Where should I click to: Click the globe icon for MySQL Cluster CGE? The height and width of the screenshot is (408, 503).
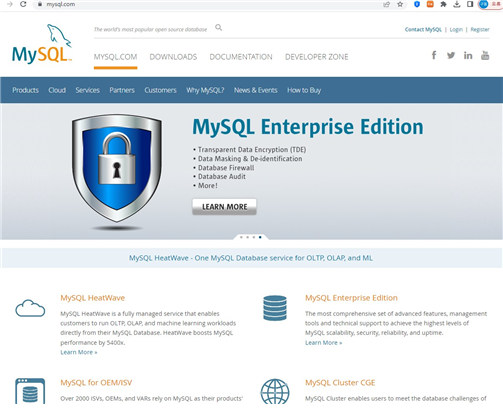(275, 392)
